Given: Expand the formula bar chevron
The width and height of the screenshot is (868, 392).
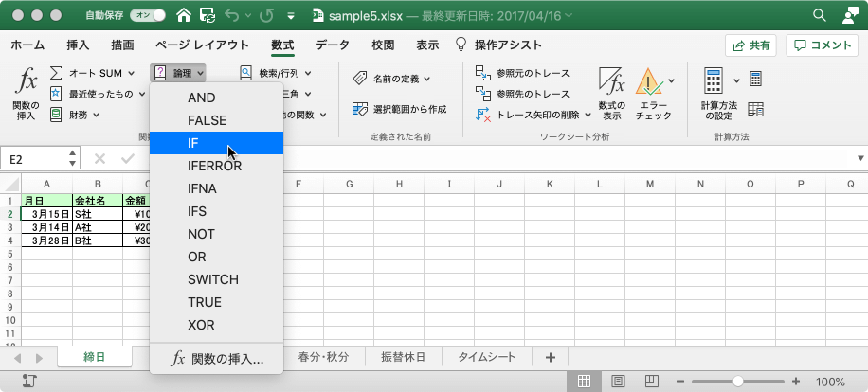Looking at the screenshot, I should tap(859, 159).
